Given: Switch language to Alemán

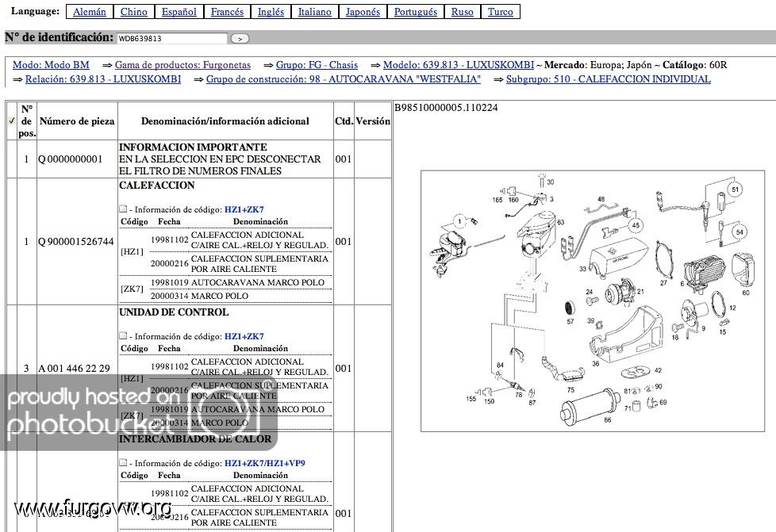Looking at the screenshot, I should click(89, 12).
